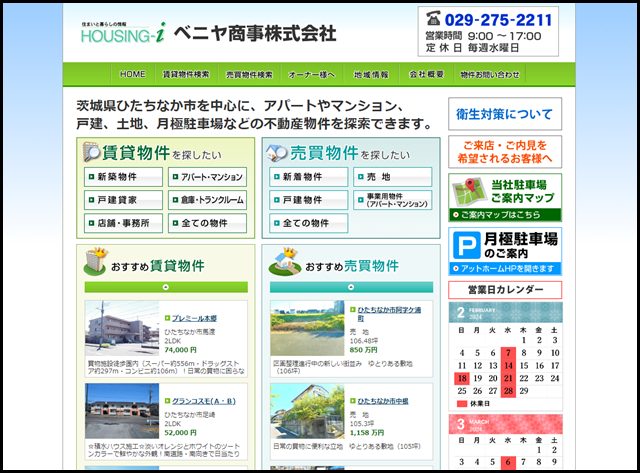Click the crowned building icon for おすすめ賃貸物件

point(95,261)
